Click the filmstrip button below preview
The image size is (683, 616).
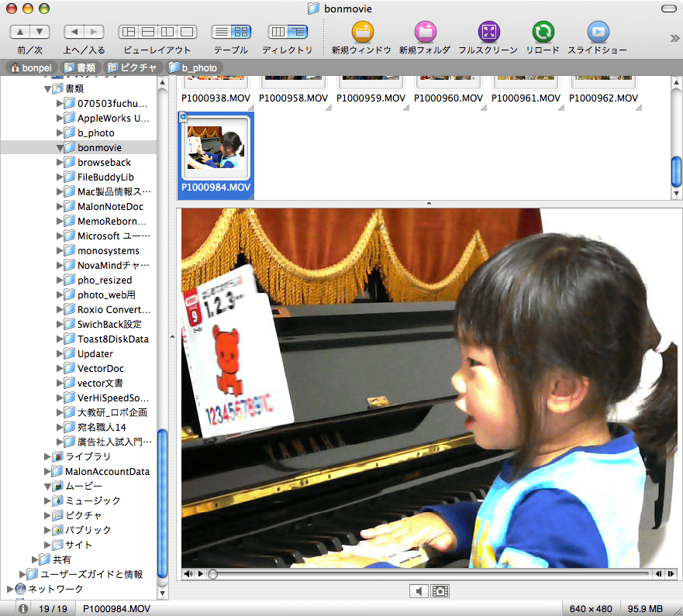pos(440,590)
